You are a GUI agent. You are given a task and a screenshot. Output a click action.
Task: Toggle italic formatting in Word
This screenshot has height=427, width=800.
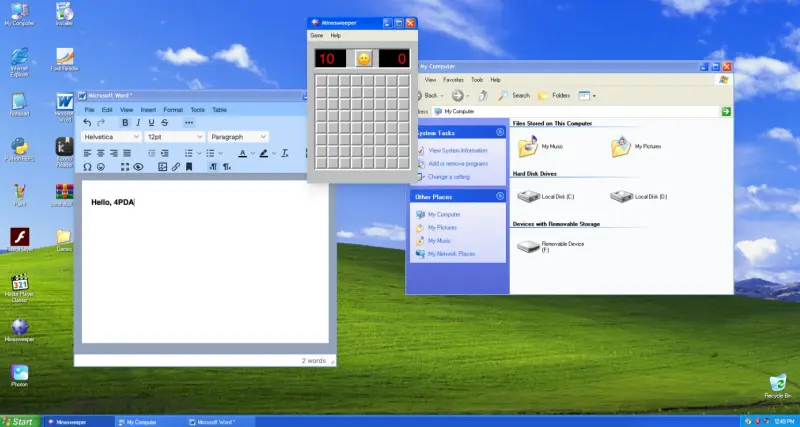click(138, 123)
